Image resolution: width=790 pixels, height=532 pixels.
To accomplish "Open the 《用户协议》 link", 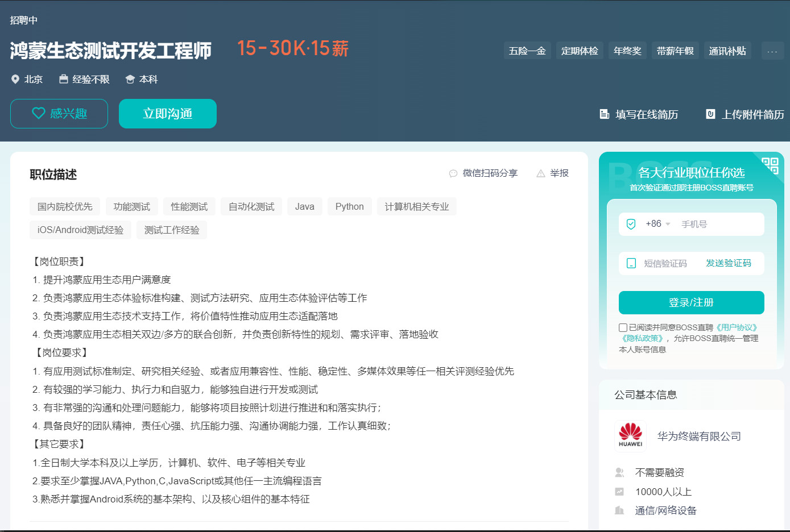I will (x=737, y=327).
